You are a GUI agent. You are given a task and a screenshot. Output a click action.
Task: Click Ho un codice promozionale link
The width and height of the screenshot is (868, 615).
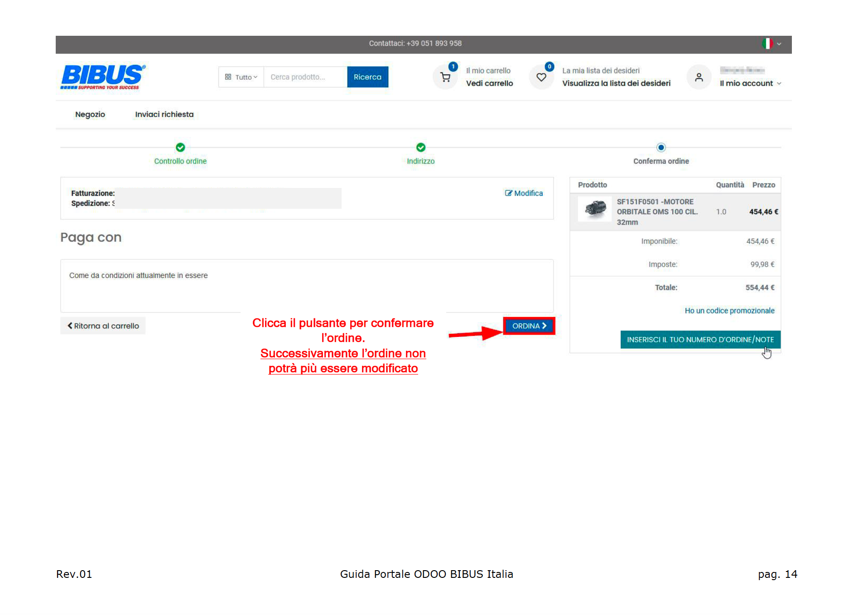729,311
